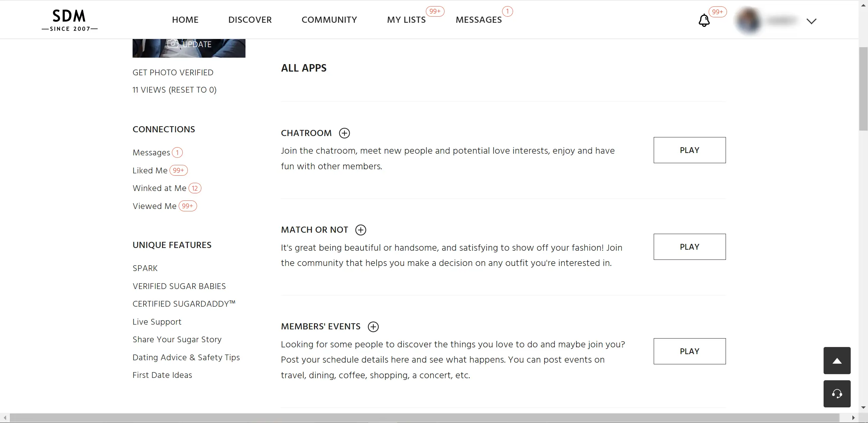Play the Match or Not app
Screen dimensions: 868x423
[690, 247]
